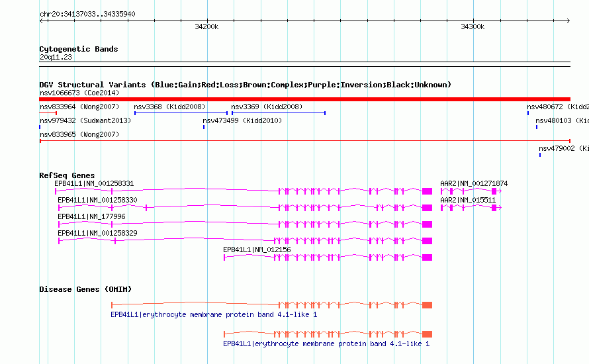Select the EPB41L1|NM_177996 transcript label
This screenshot has width=589, height=364.
[91, 216]
